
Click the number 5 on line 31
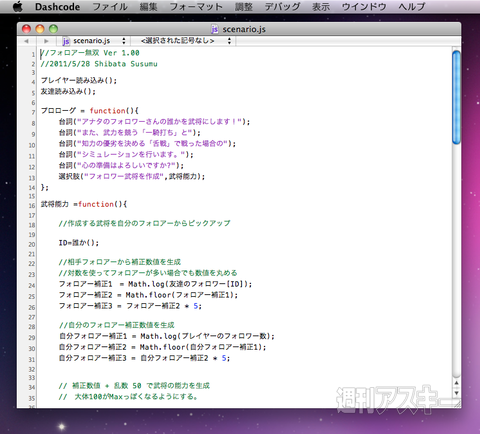pos(224,358)
